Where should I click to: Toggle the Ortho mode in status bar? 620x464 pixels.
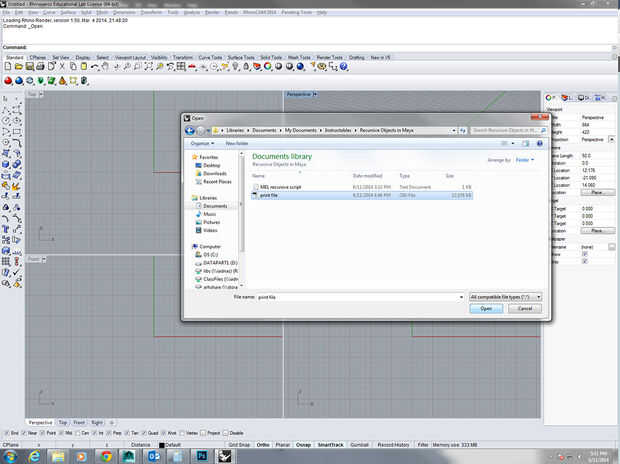click(x=263, y=443)
